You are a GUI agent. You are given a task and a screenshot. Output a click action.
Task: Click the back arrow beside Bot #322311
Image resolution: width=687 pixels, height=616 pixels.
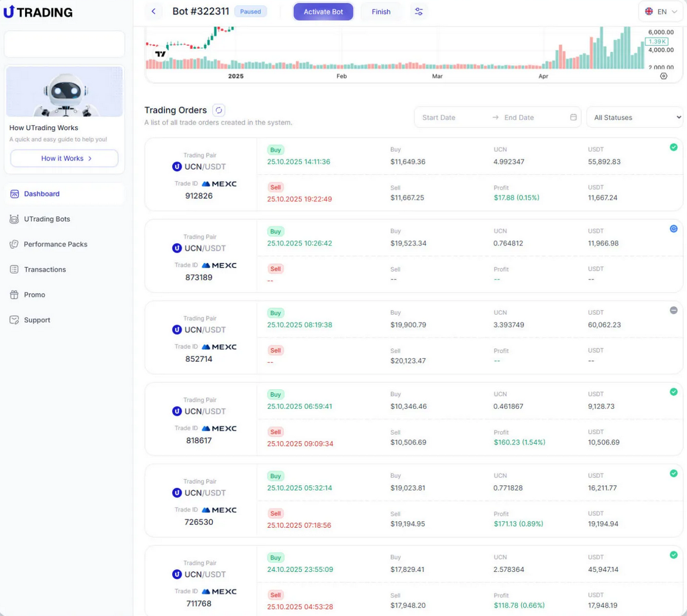tap(154, 12)
